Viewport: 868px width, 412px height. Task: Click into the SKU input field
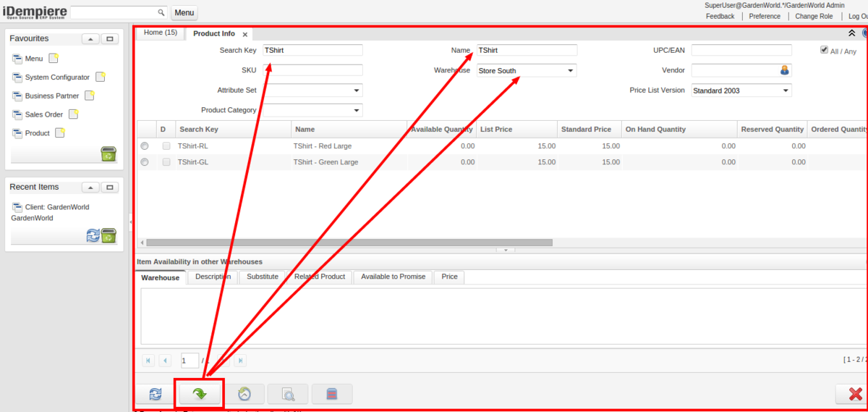pos(312,70)
